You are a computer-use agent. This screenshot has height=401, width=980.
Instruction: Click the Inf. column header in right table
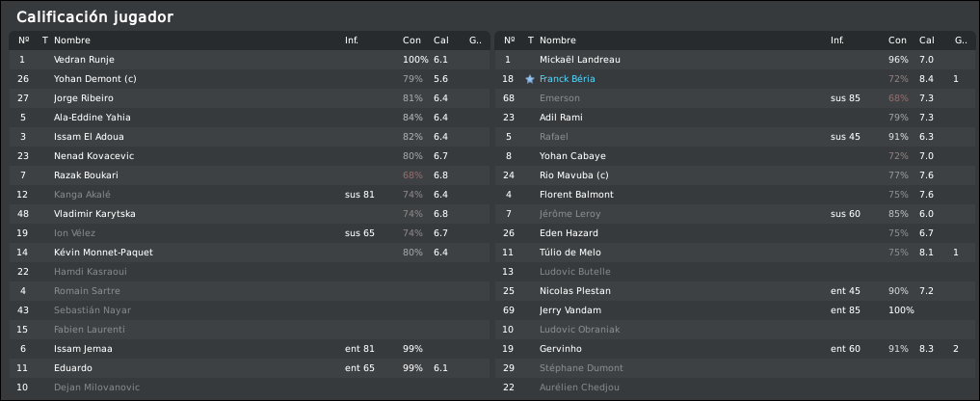click(836, 40)
